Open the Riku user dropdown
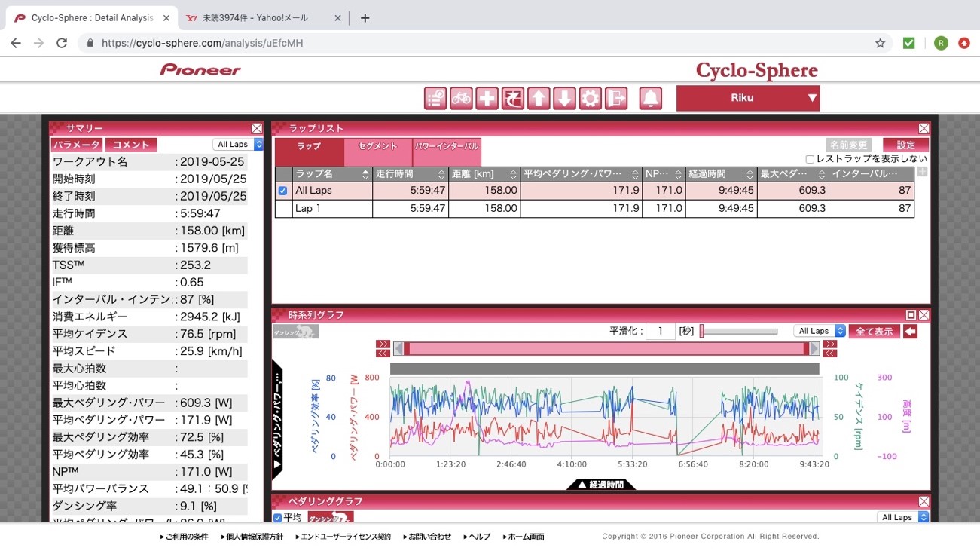 point(747,98)
